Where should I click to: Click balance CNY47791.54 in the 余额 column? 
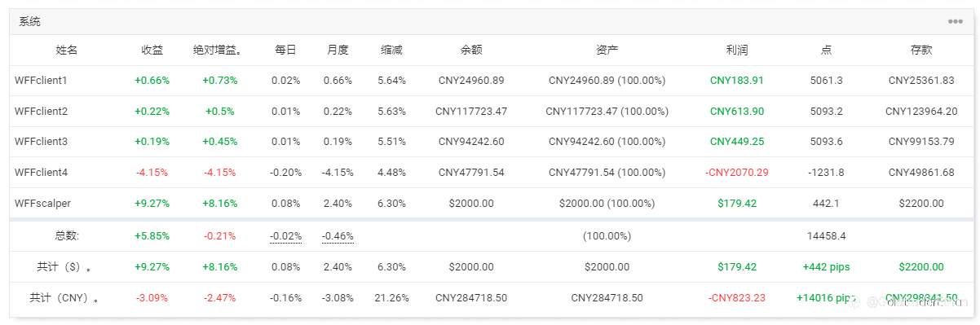(471, 173)
